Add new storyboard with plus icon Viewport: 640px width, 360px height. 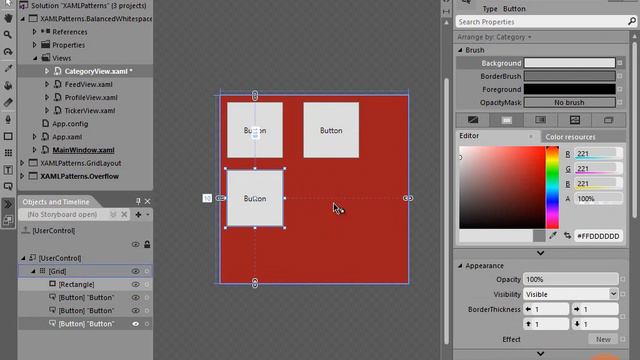pos(138,214)
